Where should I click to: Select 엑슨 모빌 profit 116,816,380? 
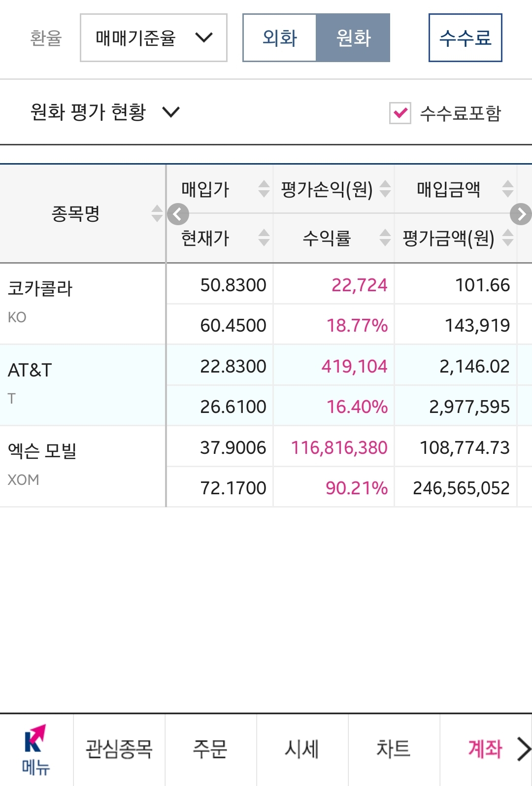click(339, 447)
